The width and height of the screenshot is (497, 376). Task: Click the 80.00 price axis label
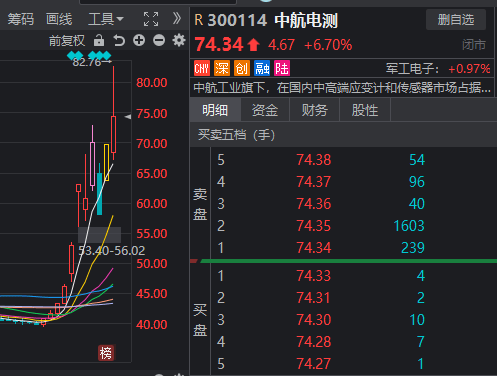pyautogui.click(x=152, y=83)
